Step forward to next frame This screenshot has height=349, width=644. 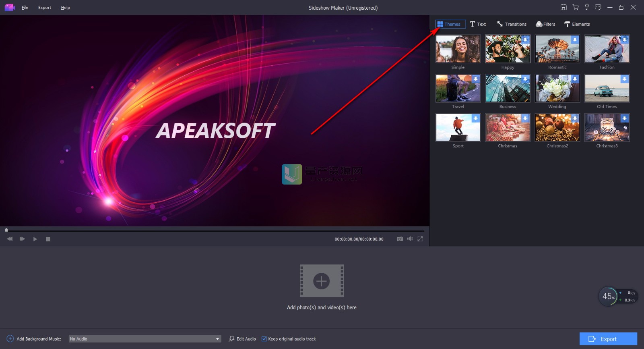(x=22, y=239)
